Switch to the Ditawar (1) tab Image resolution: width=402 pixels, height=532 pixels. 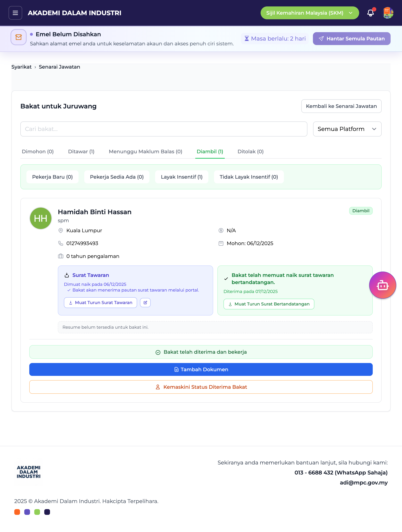[x=81, y=151]
